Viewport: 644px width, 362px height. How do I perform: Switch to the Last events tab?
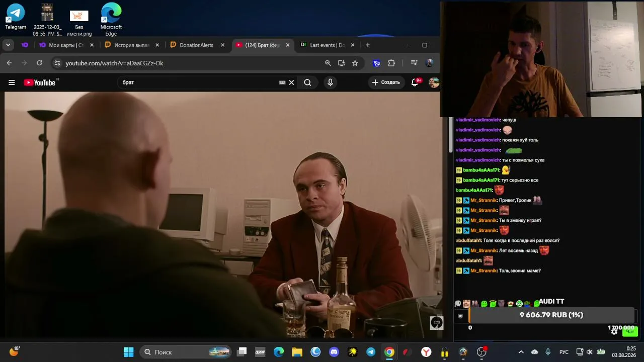(327, 45)
